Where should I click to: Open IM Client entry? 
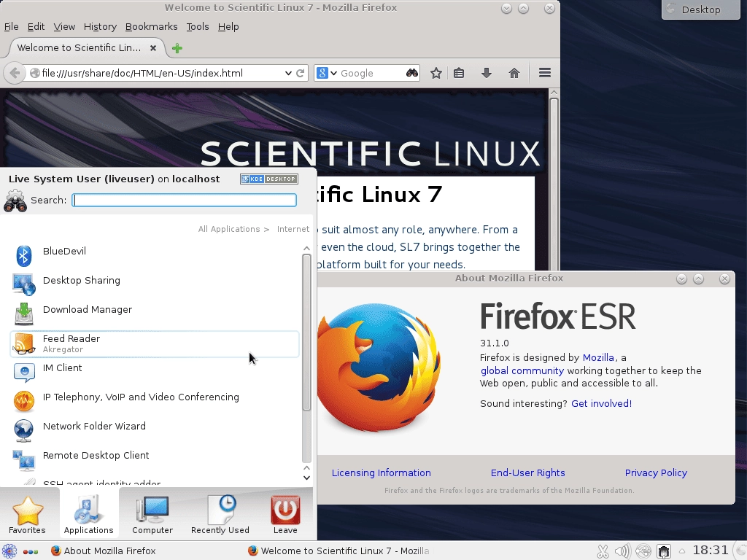(155, 373)
